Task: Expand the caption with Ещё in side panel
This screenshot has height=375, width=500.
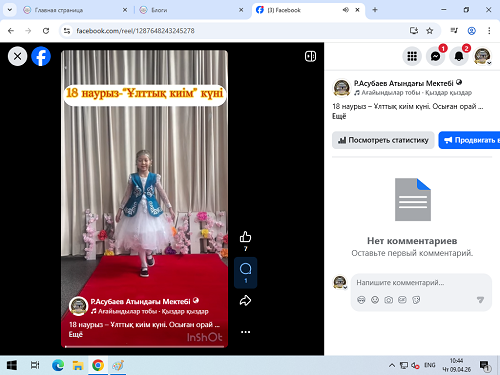Action: tap(339, 116)
